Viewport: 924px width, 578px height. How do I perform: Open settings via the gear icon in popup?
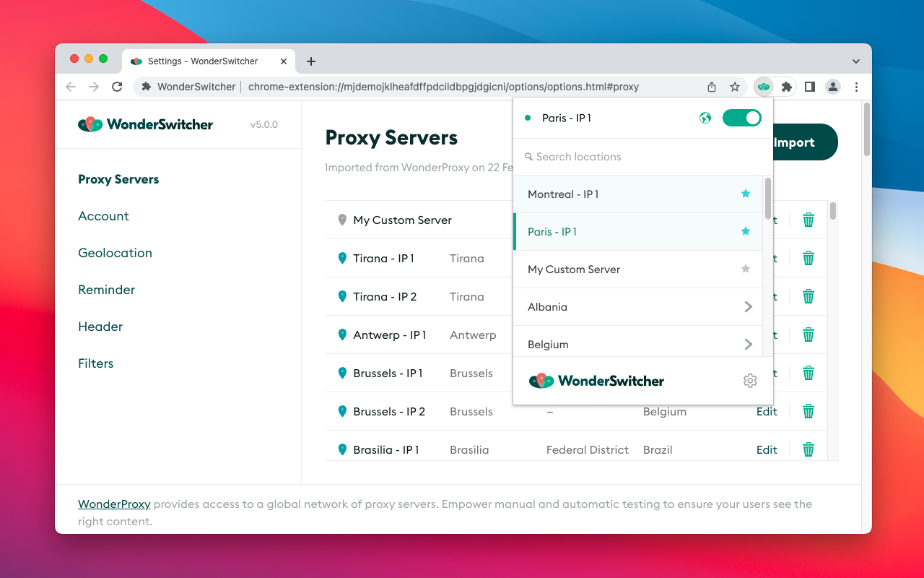point(750,381)
